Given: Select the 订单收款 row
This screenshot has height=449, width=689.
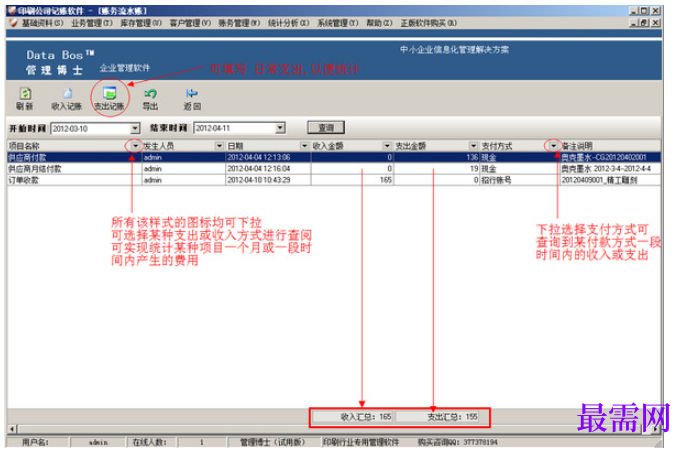Looking at the screenshot, I should pyautogui.click(x=334, y=180).
